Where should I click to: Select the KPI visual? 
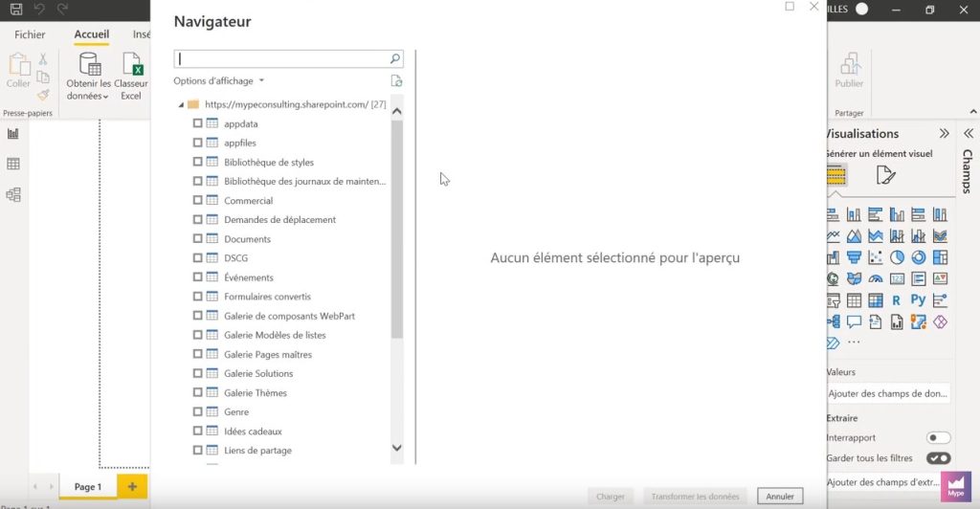(x=940, y=278)
